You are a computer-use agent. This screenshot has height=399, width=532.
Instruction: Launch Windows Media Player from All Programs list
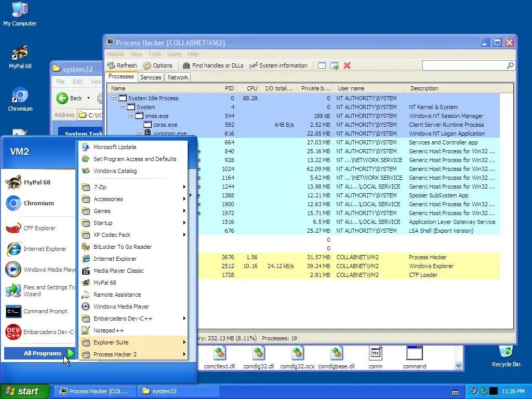coord(134,307)
